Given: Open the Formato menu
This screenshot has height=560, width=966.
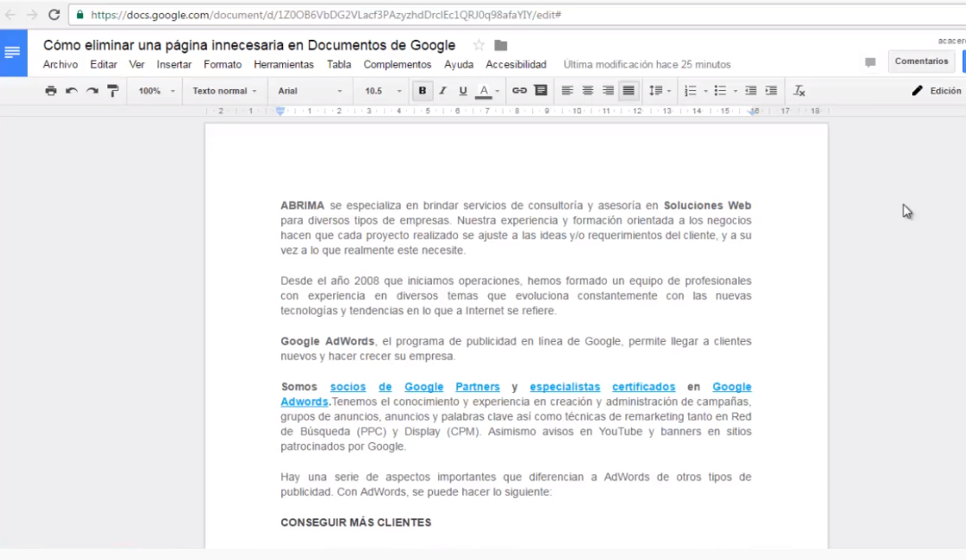Looking at the screenshot, I should point(222,64).
